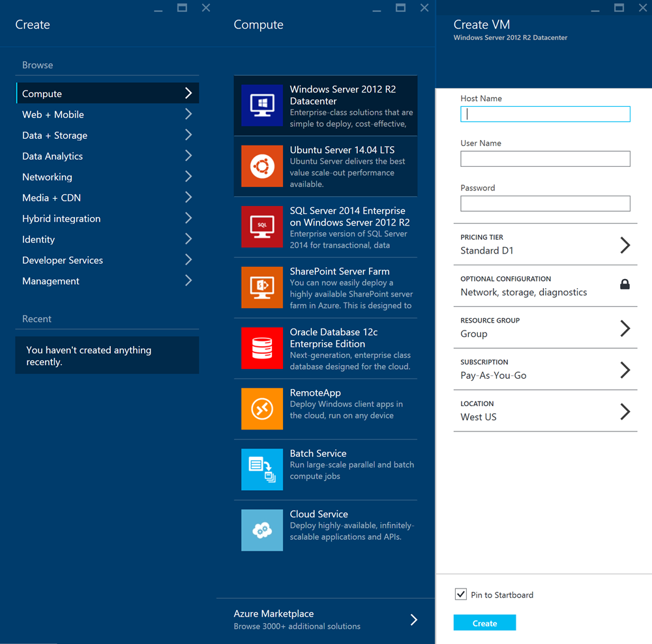Expand the Resource Group chevron

(x=625, y=328)
